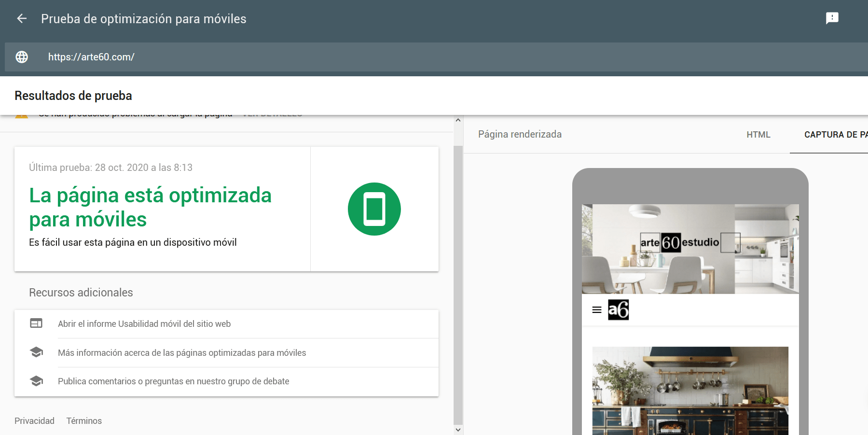Click the 'Página renderizada' label
This screenshot has width=868, height=435.
click(x=520, y=134)
